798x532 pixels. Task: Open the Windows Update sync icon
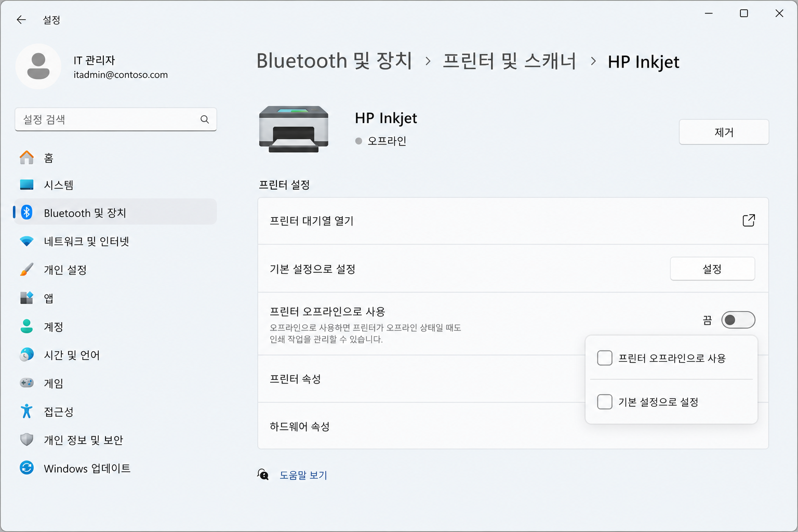26,468
